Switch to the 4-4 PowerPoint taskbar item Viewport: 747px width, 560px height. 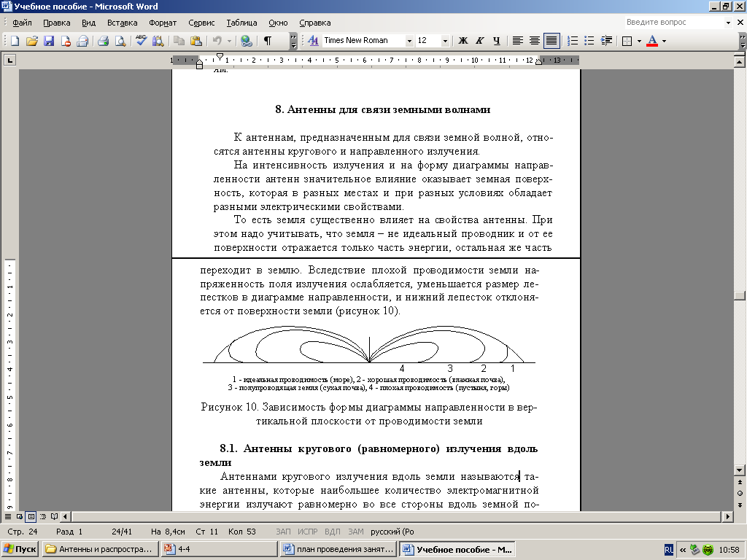coord(219,549)
